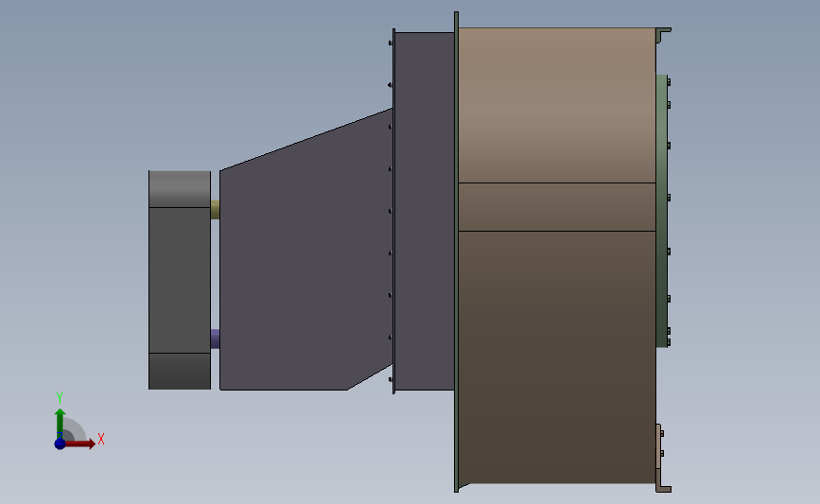Select the thin bolted flange strip left of the duct
820x504 pixels.
click(x=393, y=211)
